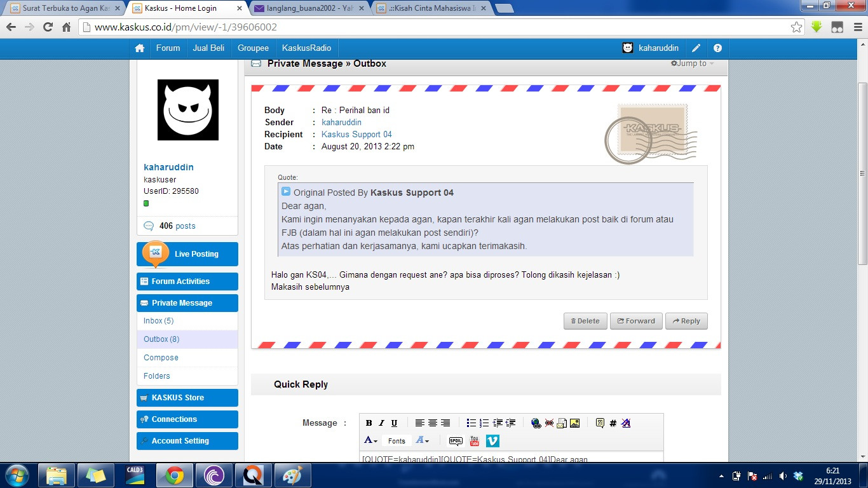Open Jual Beli in the navbar
This screenshot has width=868, height=488.
(208, 48)
